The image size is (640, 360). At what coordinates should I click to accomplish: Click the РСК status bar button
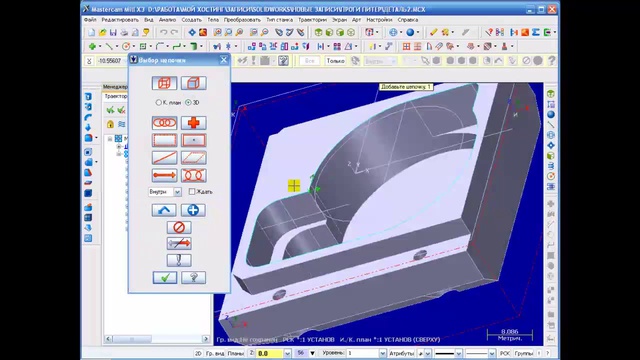tap(505, 353)
